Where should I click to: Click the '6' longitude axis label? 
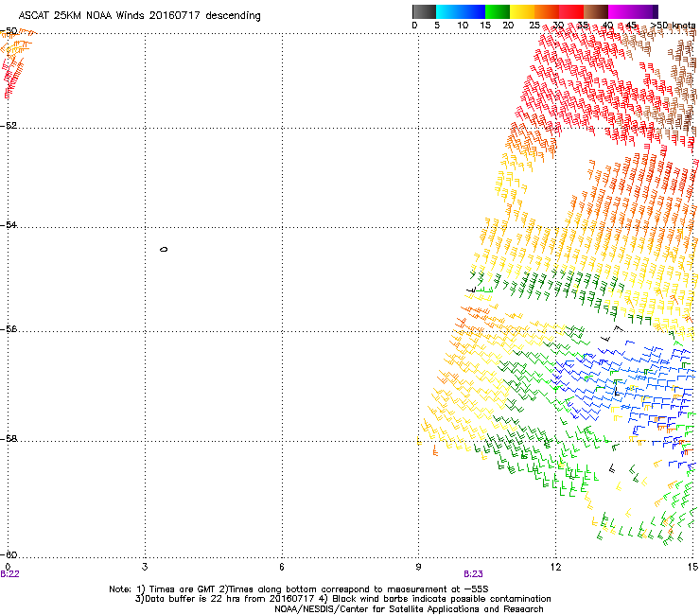click(x=282, y=567)
